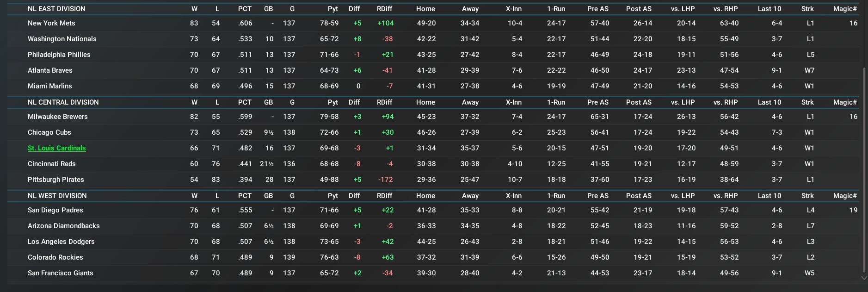Viewport: 868px width, 292px height.
Task: Sort NL East Division by RDiff header
Action: (384, 9)
